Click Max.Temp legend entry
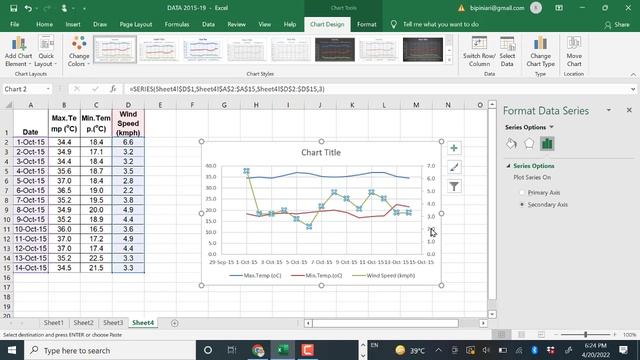This screenshot has width=640, height=360. tap(256, 276)
